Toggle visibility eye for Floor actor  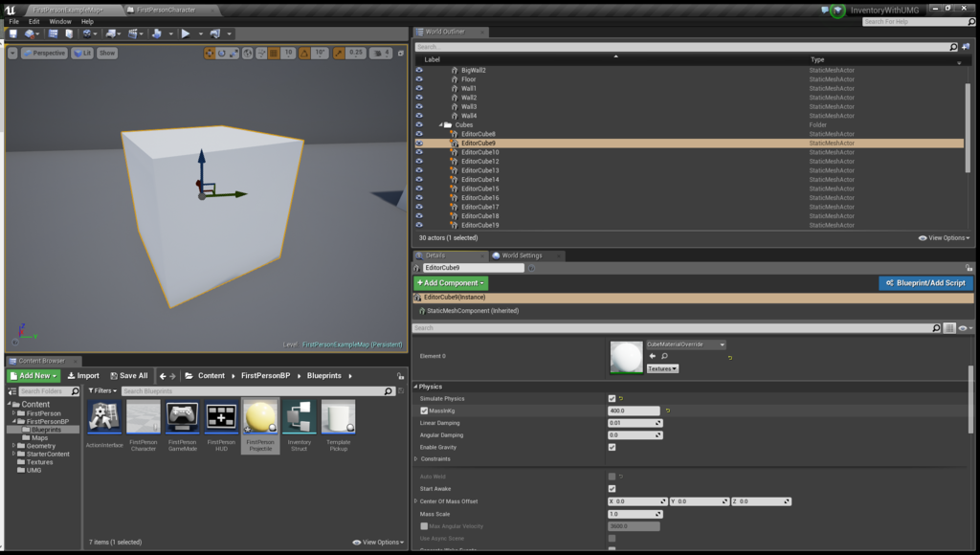(x=419, y=79)
